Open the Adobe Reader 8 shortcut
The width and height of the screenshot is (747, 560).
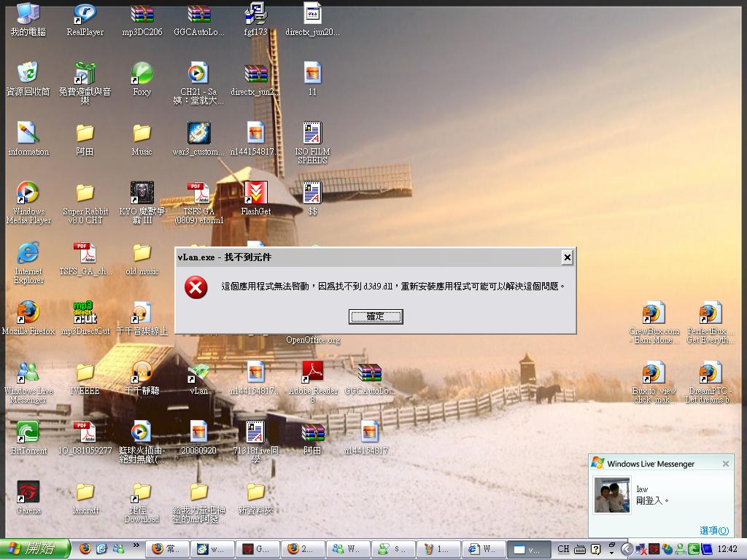(x=312, y=373)
